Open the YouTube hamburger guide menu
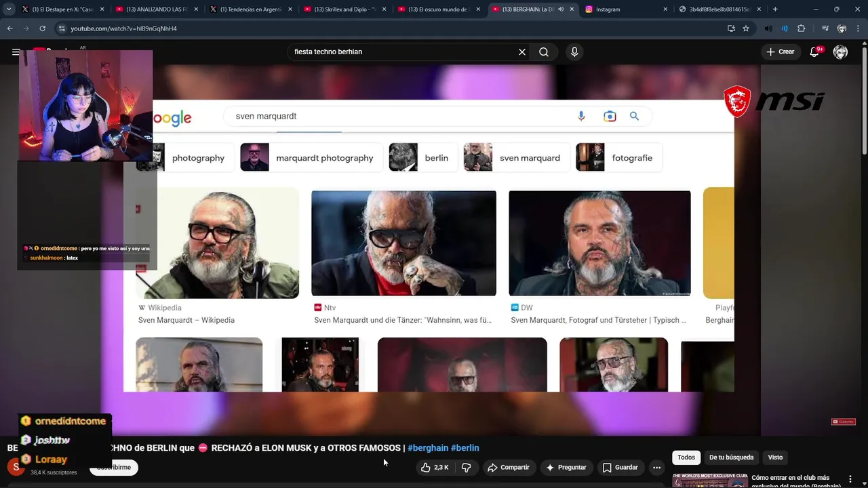Viewport: 868px width, 488px height. [16, 52]
